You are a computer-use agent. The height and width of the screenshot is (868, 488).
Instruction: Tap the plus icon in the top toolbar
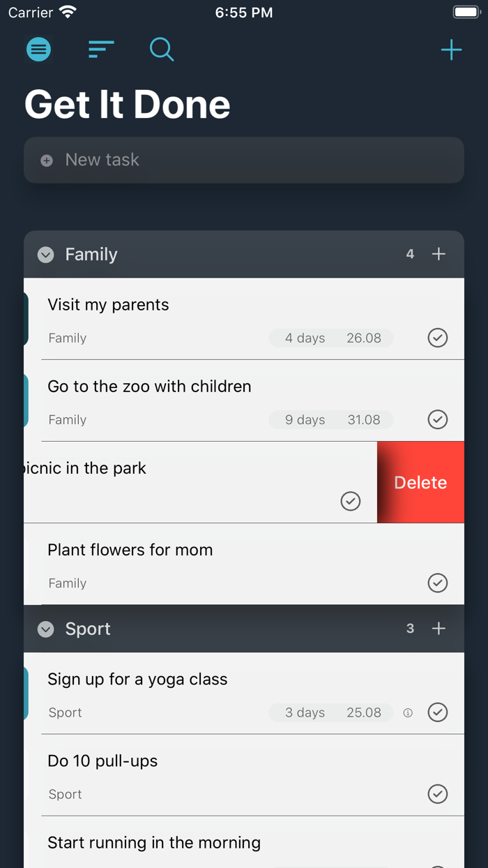(451, 50)
